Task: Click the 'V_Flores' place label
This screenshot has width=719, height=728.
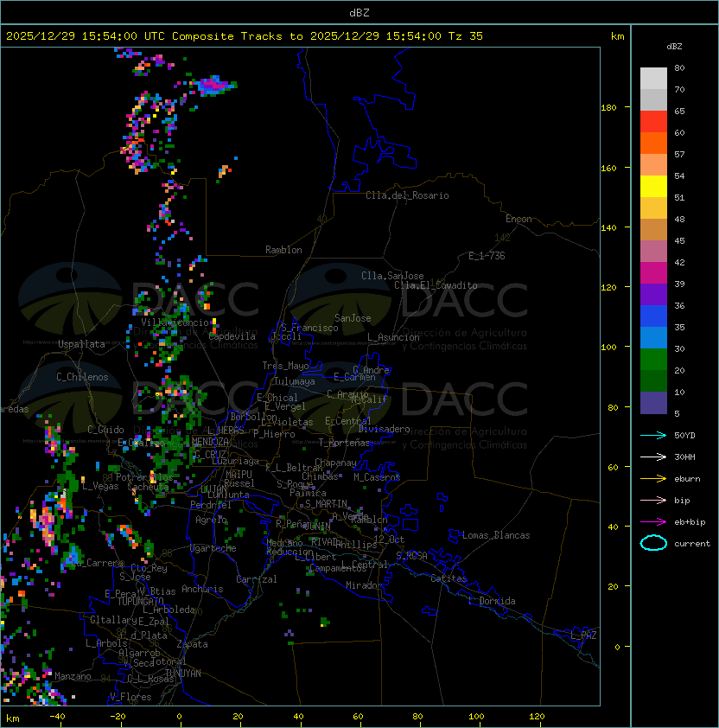Action: (130, 697)
